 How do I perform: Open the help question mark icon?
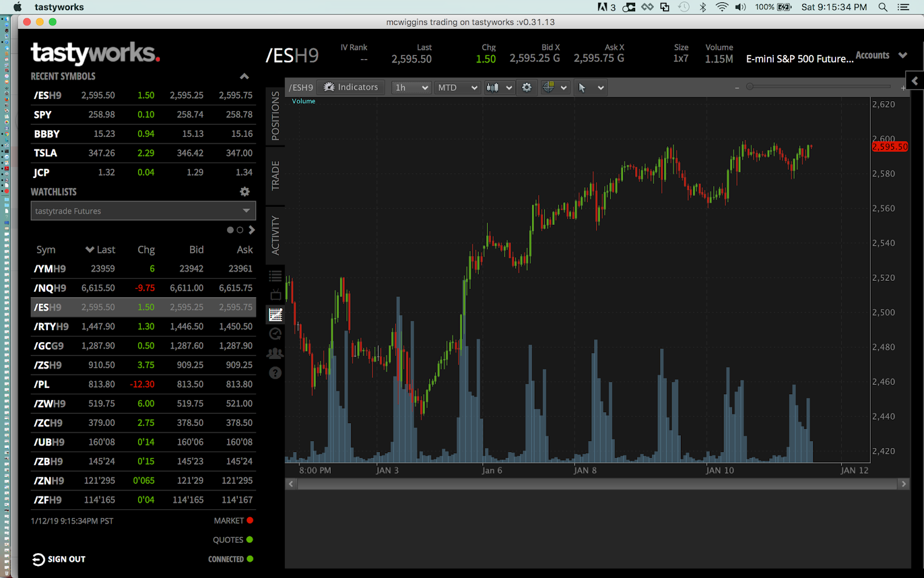click(275, 373)
